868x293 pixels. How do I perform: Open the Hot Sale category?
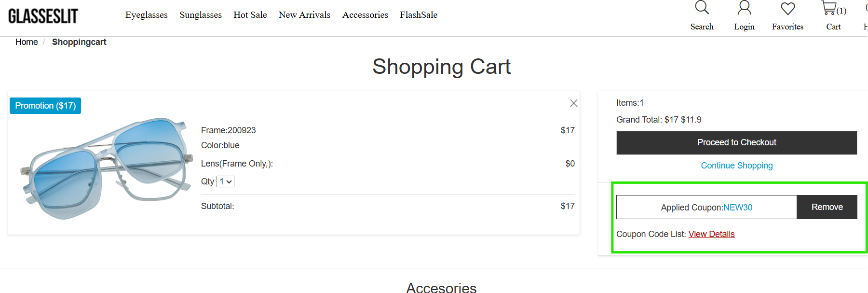tap(250, 14)
